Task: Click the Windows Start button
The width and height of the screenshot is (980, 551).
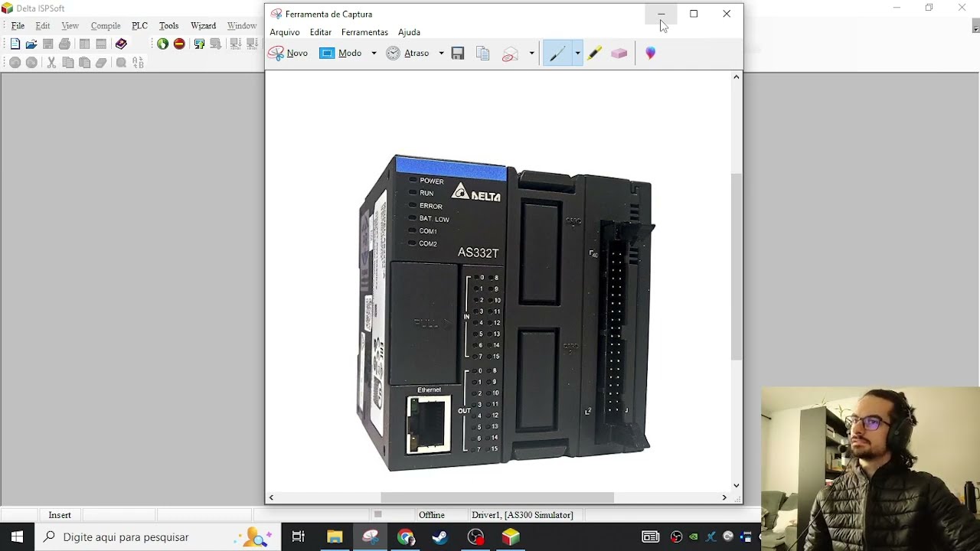Action: coord(17,537)
